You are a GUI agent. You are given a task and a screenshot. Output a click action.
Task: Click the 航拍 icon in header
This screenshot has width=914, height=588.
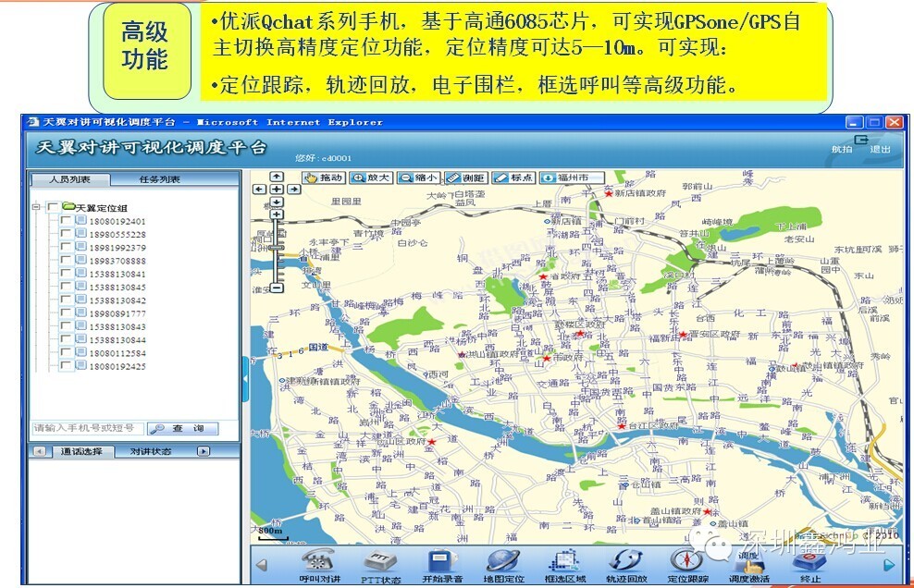[842, 149]
